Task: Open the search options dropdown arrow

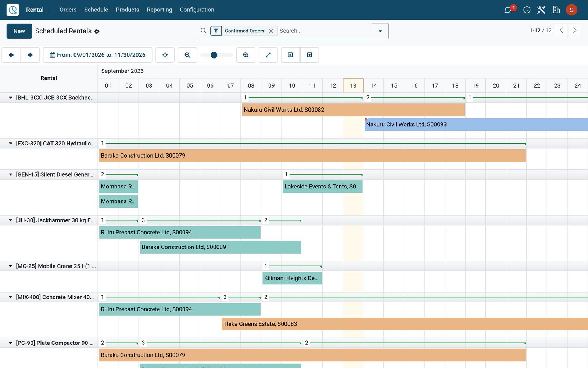Action: pyautogui.click(x=380, y=31)
